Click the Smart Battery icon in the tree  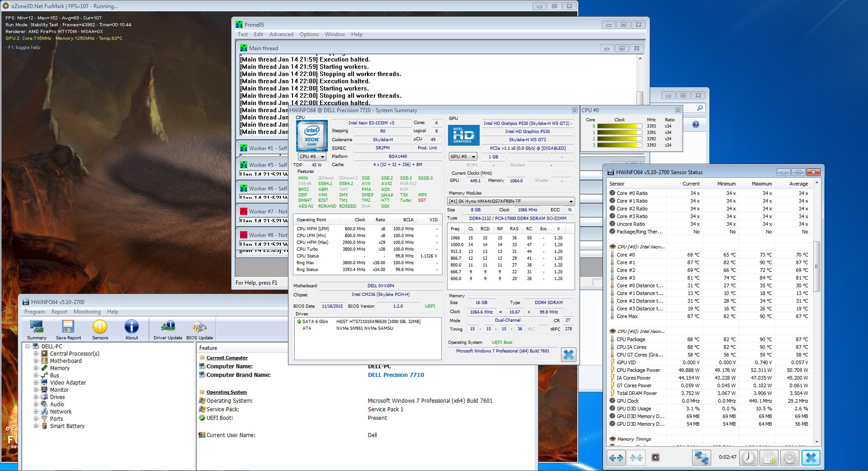[x=44, y=426]
